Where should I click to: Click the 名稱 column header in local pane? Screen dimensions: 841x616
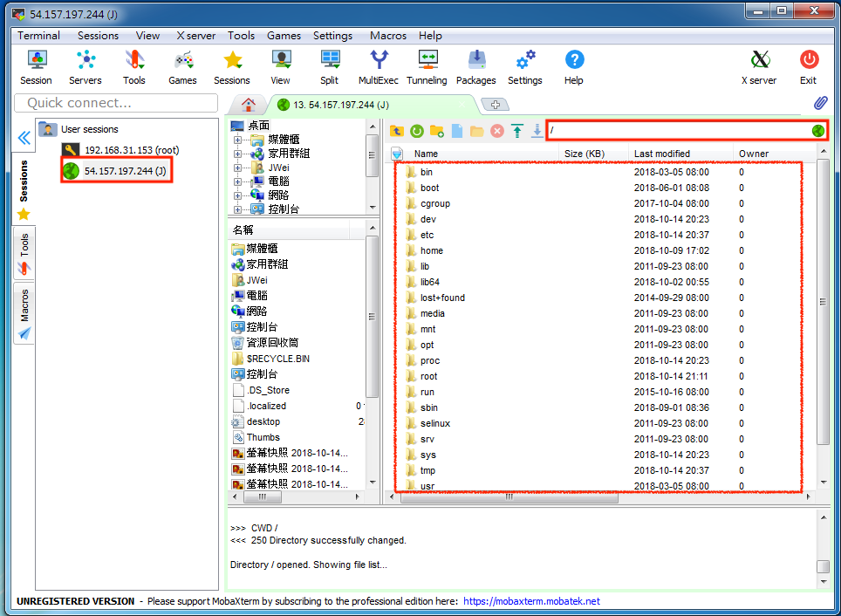[290, 230]
